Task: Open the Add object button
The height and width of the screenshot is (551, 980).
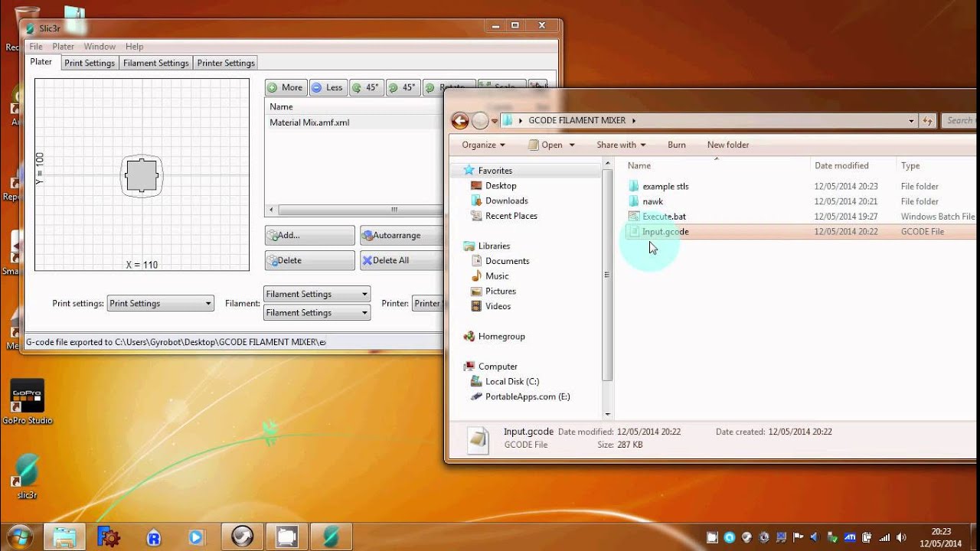Action: pyautogui.click(x=309, y=236)
